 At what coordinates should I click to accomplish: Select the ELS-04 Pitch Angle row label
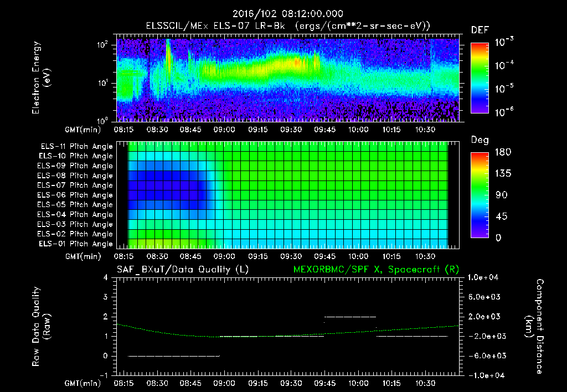click(75, 214)
